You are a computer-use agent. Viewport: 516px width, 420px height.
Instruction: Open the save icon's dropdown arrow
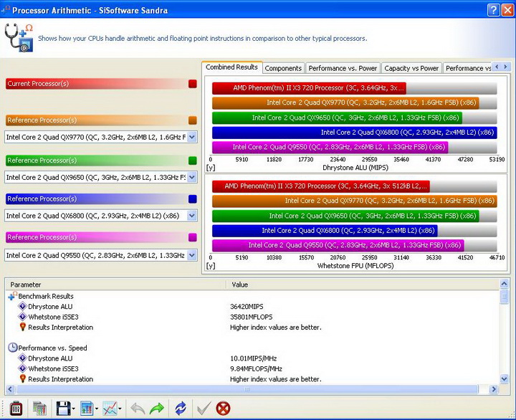tap(74, 409)
